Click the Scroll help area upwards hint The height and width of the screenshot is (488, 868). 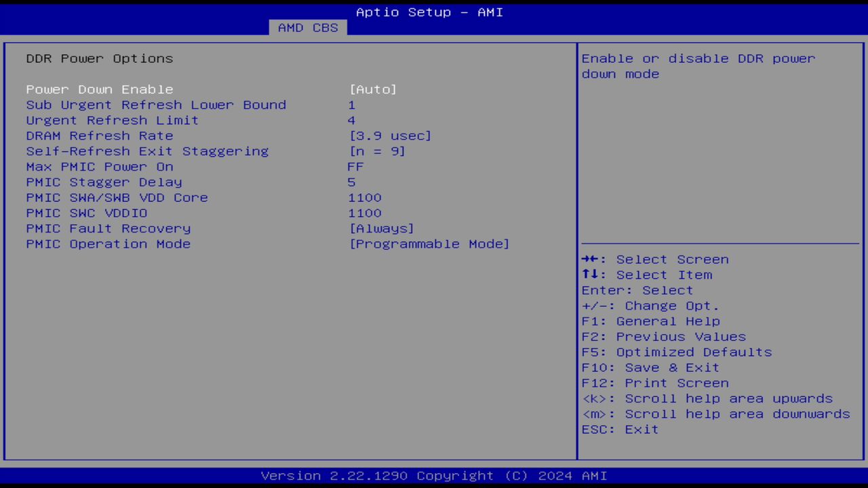(x=707, y=399)
